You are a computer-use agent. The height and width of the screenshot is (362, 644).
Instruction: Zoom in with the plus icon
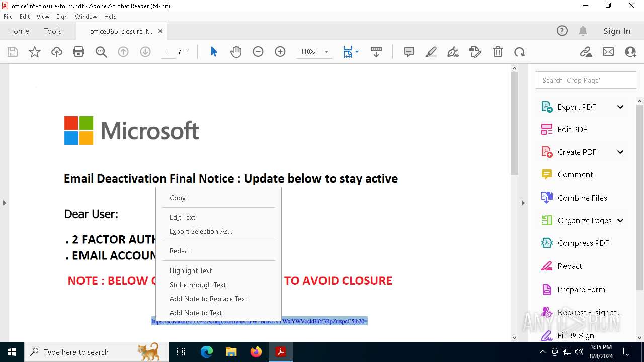(280, 52)
